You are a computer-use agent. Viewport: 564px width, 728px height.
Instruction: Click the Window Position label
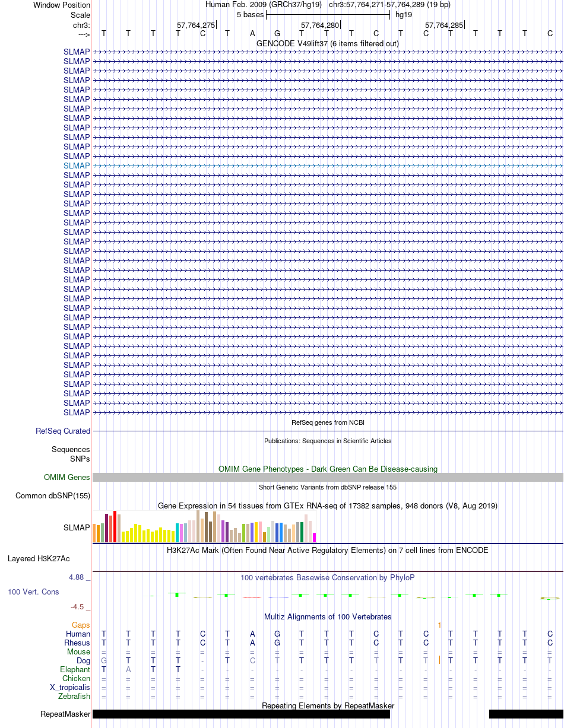[x=62, y=5]
